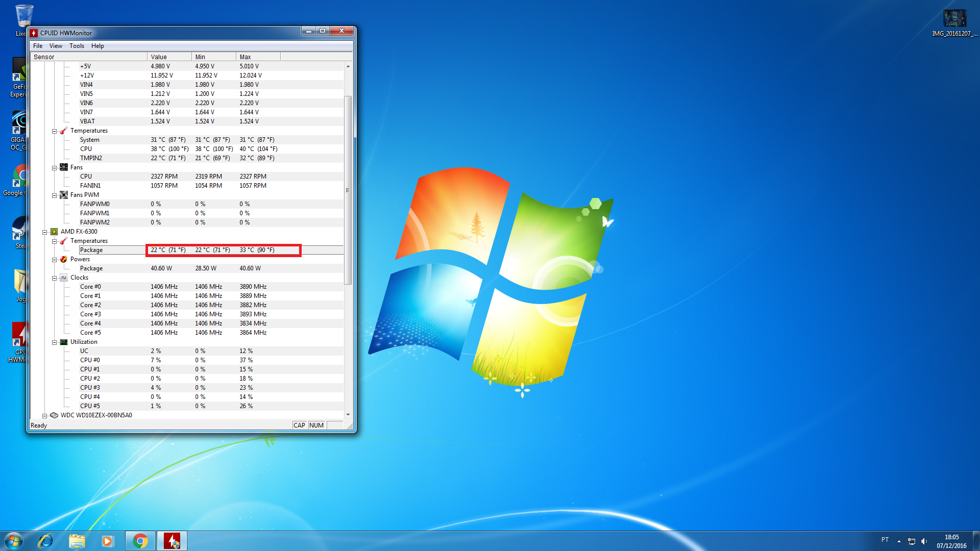Viewport: 980px width, 551px height.
Task: Collapse the AMD FX-6300 node
Action: (x=44, y=232)
